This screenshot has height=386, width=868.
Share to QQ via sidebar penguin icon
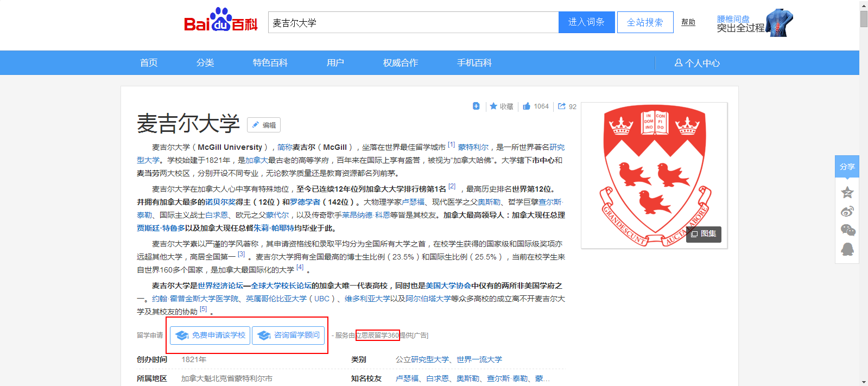point(847,249)
